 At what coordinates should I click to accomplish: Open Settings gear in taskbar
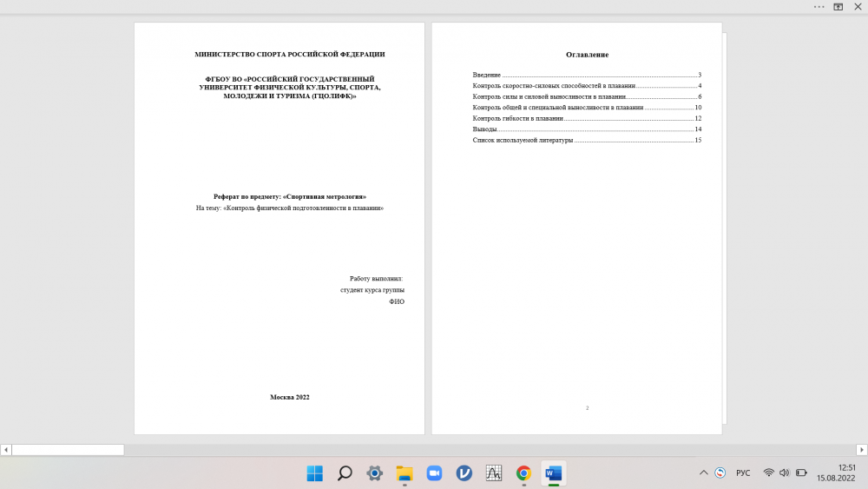pyautogui.click(x=375, y=473)
